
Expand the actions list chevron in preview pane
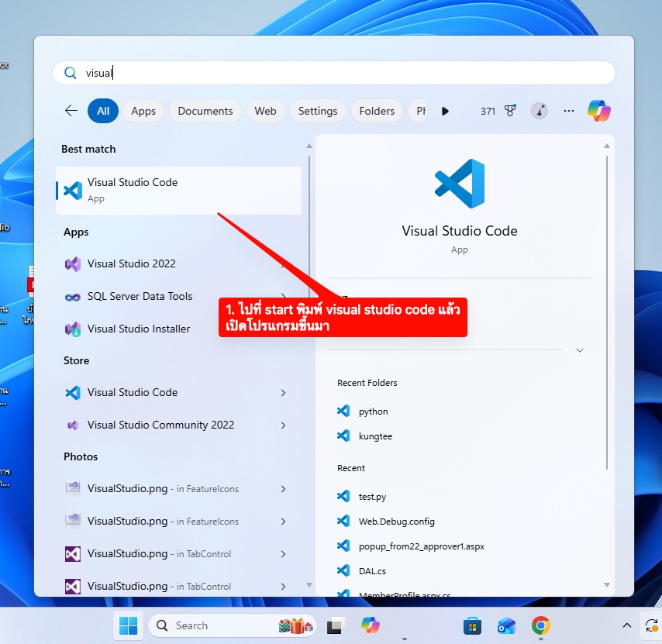pyautogui.click(x=579, y=350)
